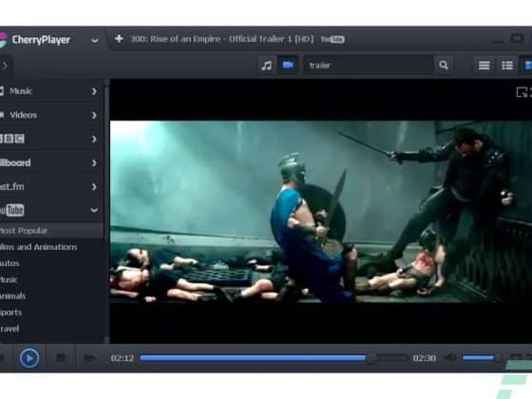
Task: Click the search field containing 'trailer'
Action: point(369,66)
